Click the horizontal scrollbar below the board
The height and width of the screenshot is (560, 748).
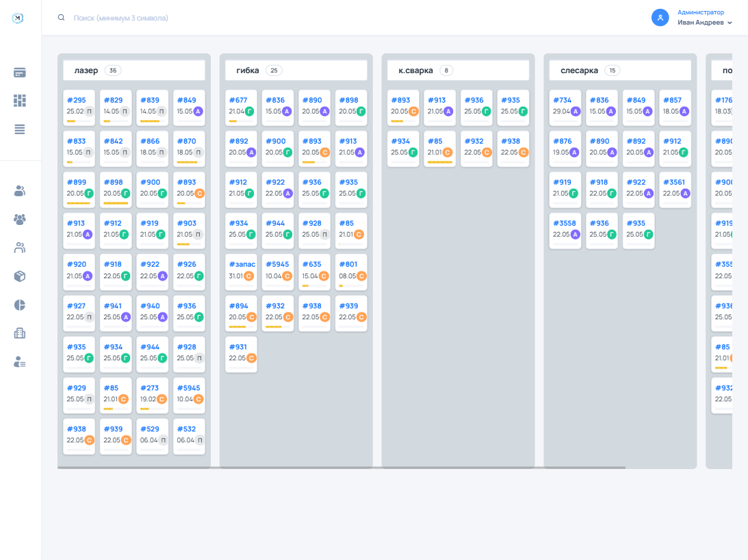341,468
